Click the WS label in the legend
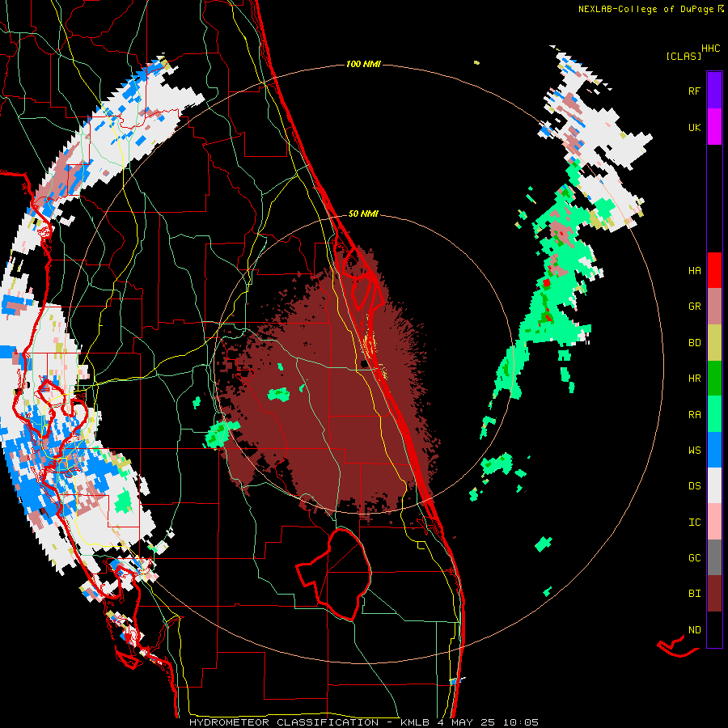Image resolution: width=728 pixels, height=728 pixels. point(694,451)
